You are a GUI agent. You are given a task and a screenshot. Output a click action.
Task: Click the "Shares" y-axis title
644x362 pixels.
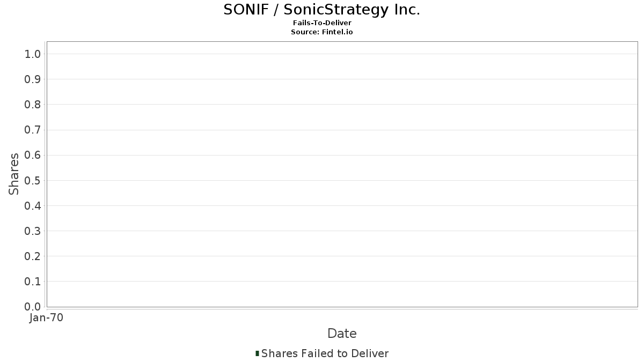tap(14, 174)
